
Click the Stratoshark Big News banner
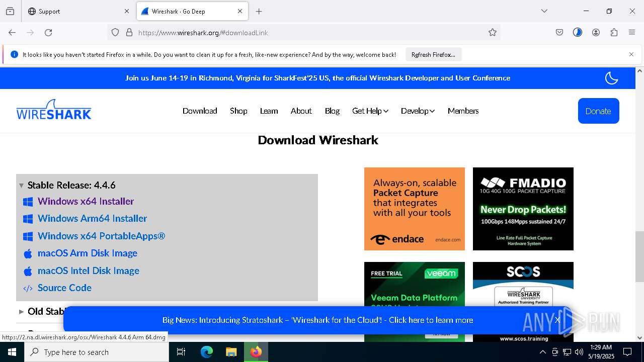(317, 320)
